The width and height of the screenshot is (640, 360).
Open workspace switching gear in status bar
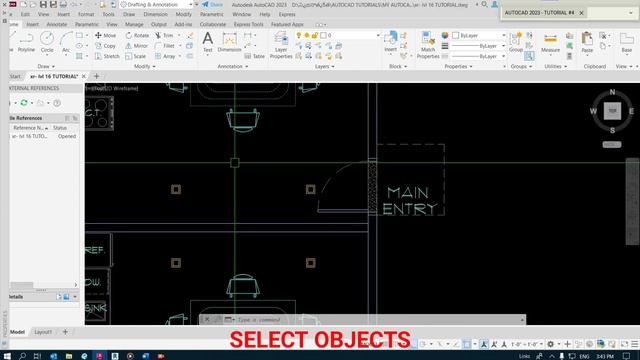pyautogui.click(x=551, y=344)
